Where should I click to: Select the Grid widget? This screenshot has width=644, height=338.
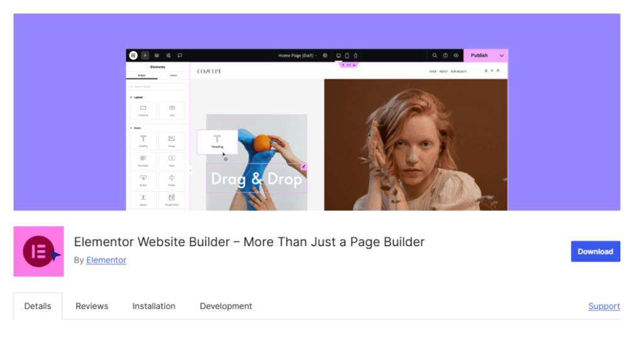[172, 110]
